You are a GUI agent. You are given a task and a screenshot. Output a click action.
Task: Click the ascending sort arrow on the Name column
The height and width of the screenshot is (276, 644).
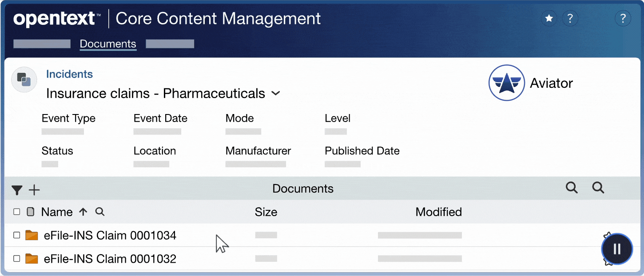(83, 212)
